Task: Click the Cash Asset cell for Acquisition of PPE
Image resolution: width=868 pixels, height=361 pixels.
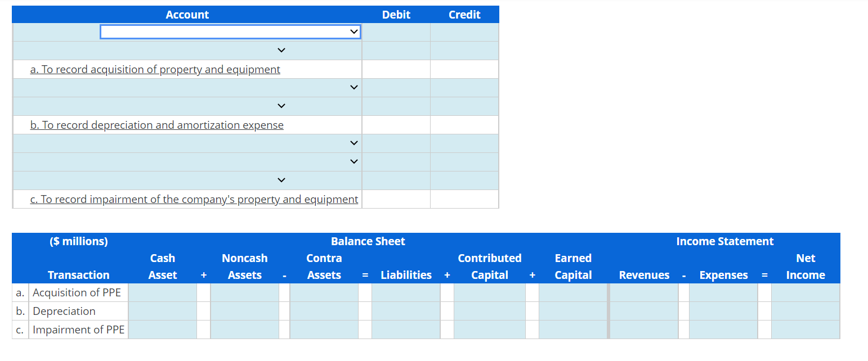Action: (162, 292)
